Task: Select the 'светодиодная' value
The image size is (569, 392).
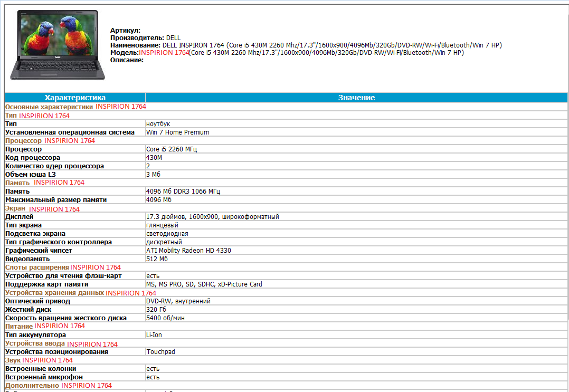Action: (x=167, y=234)
